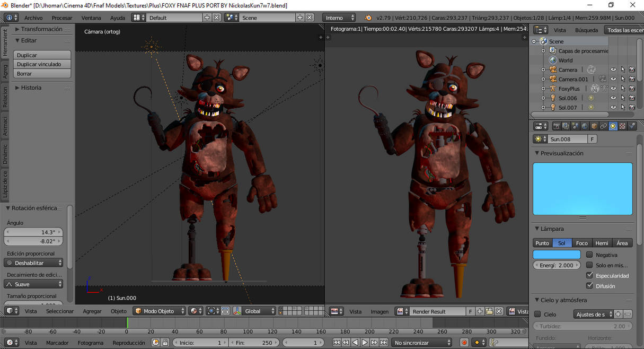Open the Scene properties tab icon
This screenshot has width=644, height=349.
click(x=575, y=126)
